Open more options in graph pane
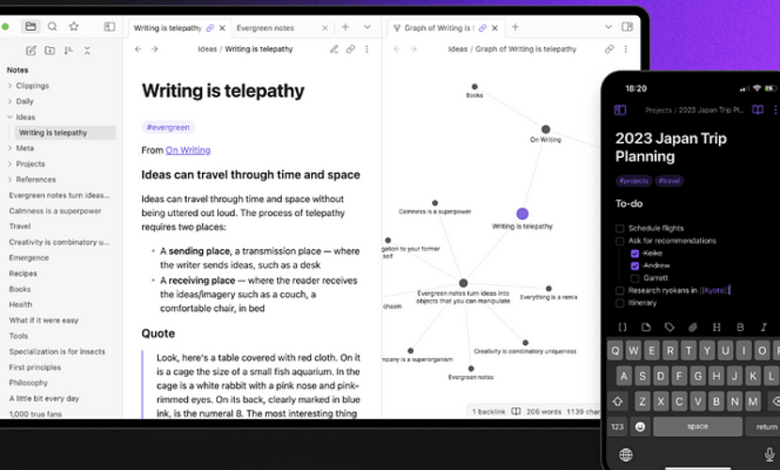 point(626,49)
